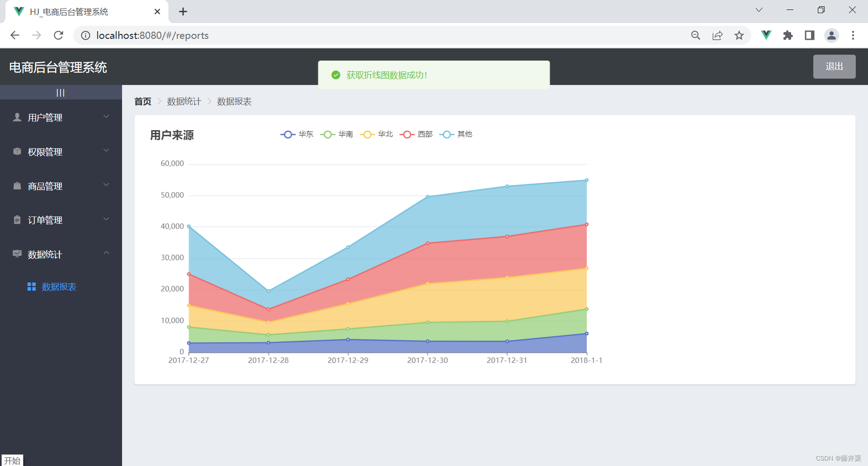Click chevron beside 权限管理
Viewport: 868px width, 466px height.
click(x=106, y=151)
